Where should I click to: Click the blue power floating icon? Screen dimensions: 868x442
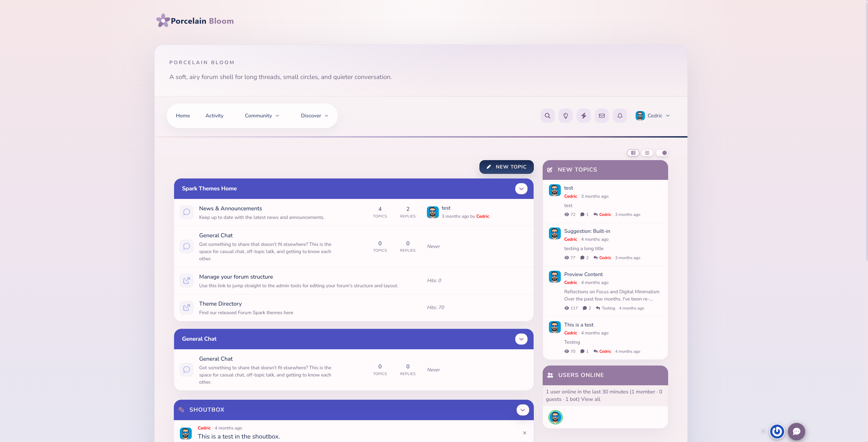click(x=777, y=432)
